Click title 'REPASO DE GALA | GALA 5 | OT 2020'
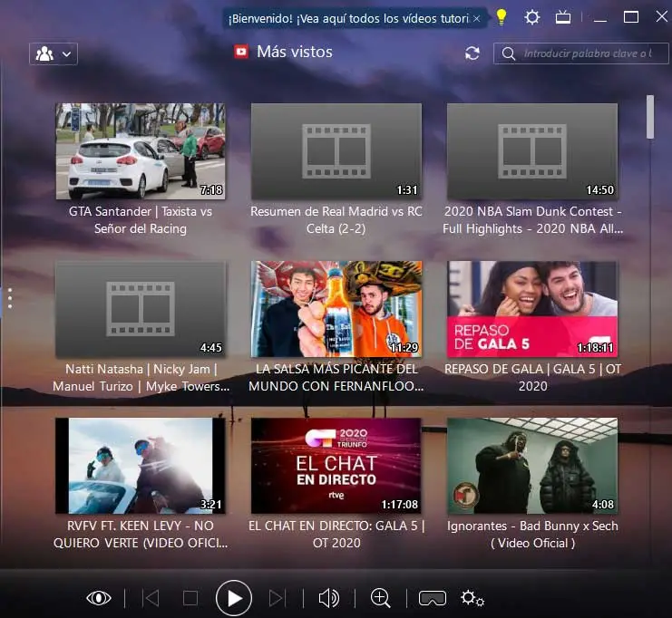The height and width of the screenshot is (618, 672). click(532, 378)
